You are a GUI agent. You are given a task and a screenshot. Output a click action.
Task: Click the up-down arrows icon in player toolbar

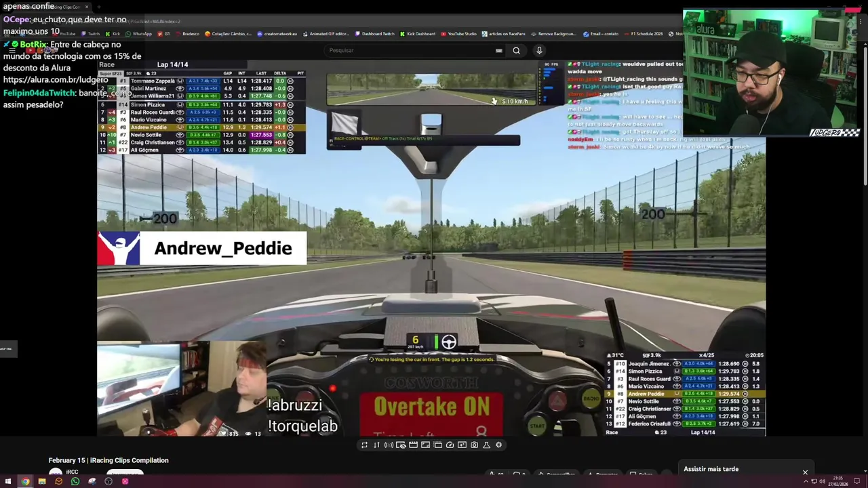click(x=376, y=445)
